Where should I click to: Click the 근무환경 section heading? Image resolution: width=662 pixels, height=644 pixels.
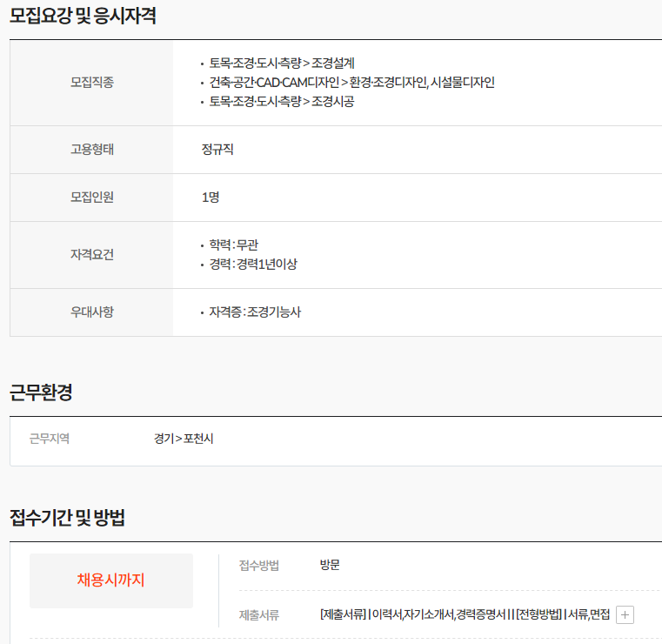pos(41,392)
